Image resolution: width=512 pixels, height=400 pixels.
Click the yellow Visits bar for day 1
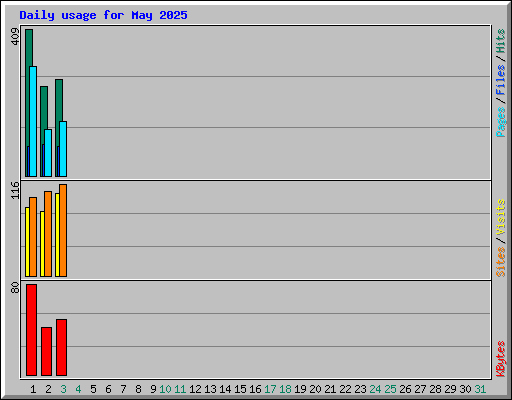pos(27,242)
